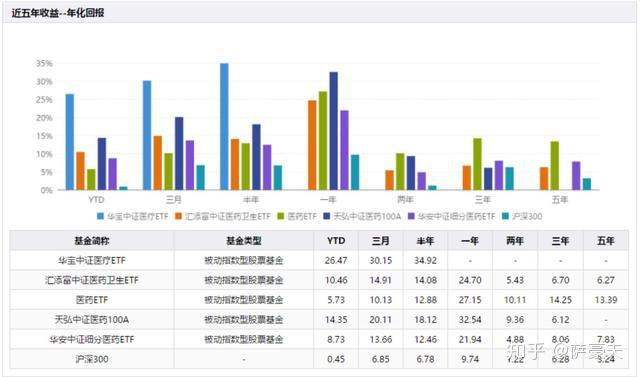Select the 8.73 YTD value
This screenshot has height=377, width=640.
click(x=336, y=339)
